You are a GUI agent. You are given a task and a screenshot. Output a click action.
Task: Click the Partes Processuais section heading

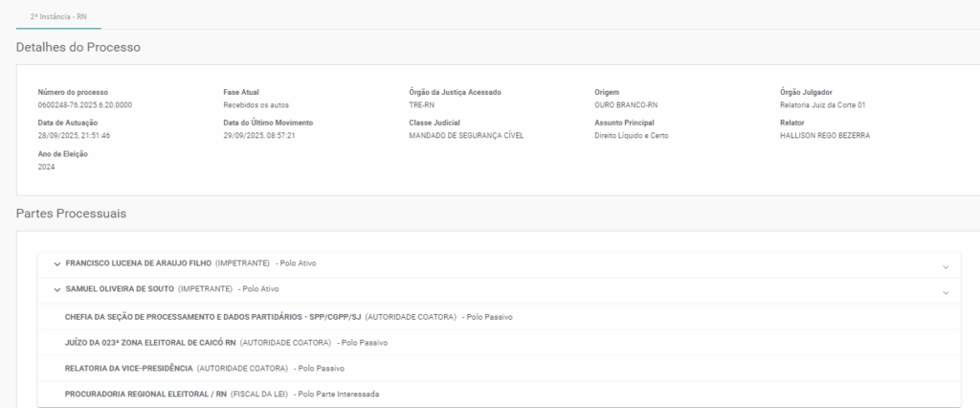[72, 213]
